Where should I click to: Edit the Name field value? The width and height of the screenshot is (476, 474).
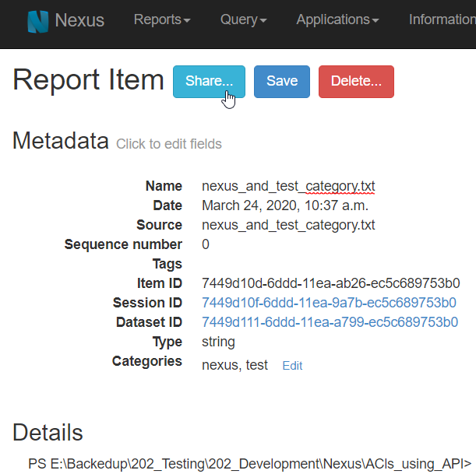[x=288, y=186]
